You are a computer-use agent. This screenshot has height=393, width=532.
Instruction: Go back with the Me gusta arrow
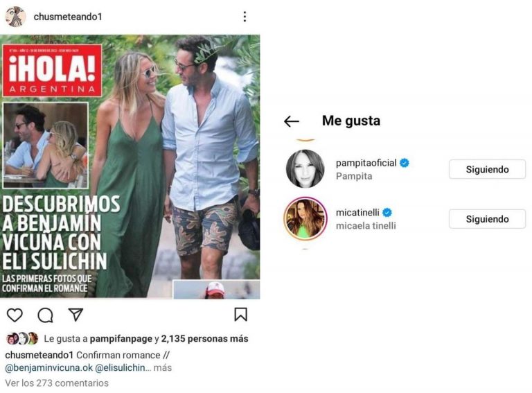(x=292, y=121)
